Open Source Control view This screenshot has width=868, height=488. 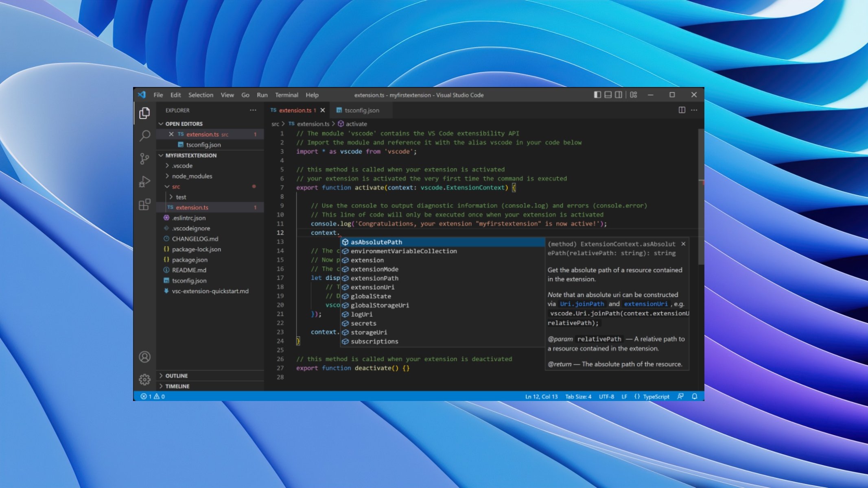click(144, 159)
